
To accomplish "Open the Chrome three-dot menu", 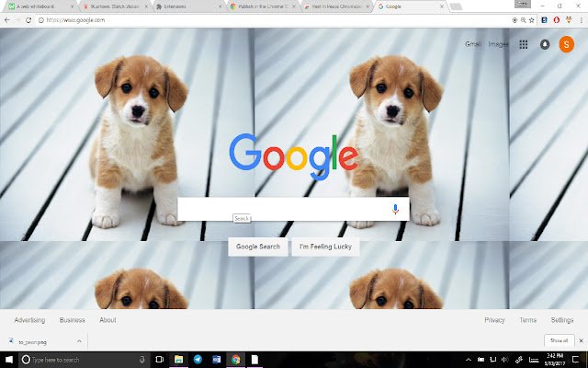I will pos(581,20).
